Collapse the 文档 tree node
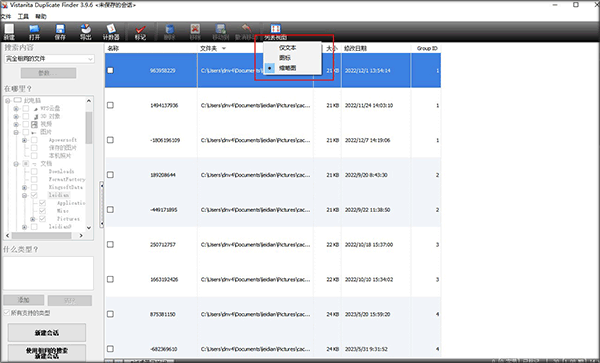 point(16,164)
